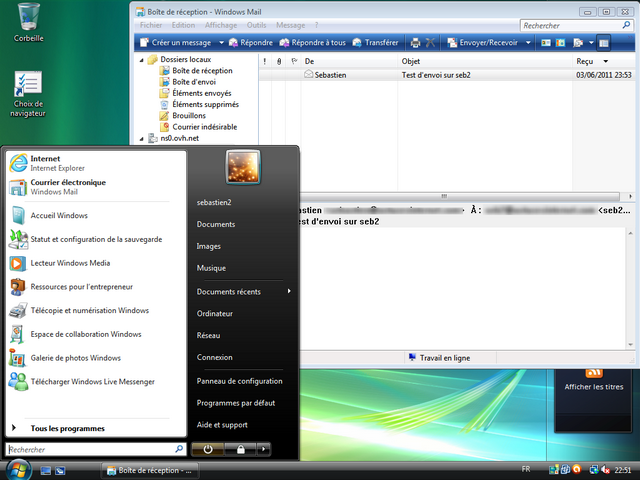The image size is (640, 480).
Task: Click the Start menu Rechercher field
Action: [x=96, y=449]
